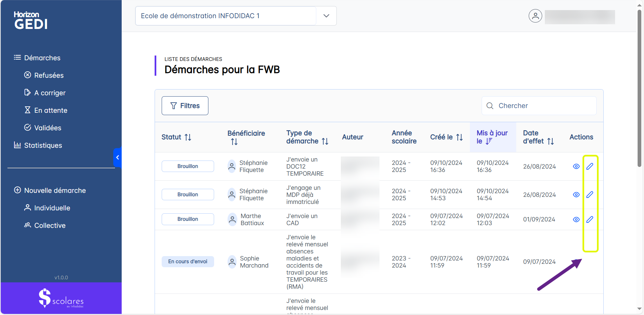Click the Horizon GEDI logo
Viewport: 644px width, 315px height.
tap(31, 21)
